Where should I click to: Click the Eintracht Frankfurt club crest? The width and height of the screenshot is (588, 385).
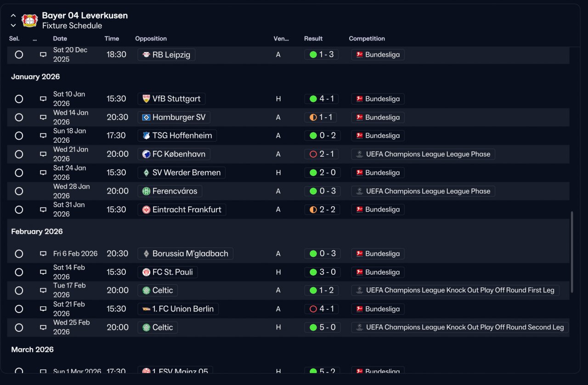click(x=146, y=209)
